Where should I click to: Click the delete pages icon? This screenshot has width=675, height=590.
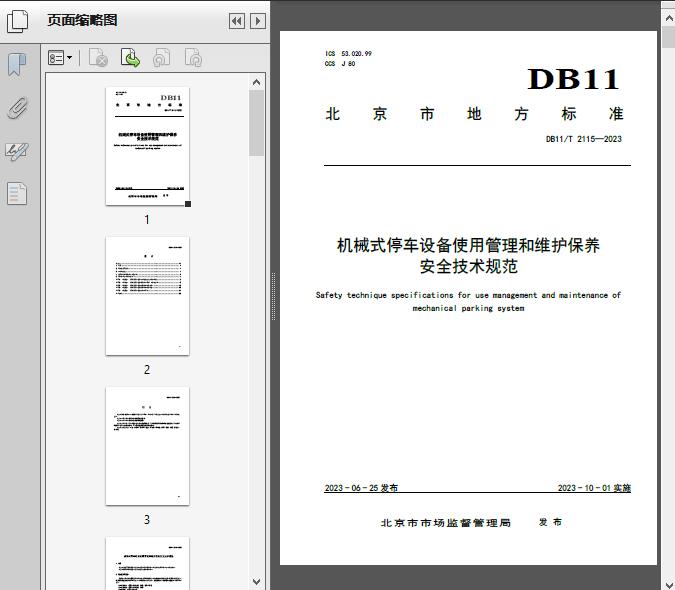[x=98, y=58]
